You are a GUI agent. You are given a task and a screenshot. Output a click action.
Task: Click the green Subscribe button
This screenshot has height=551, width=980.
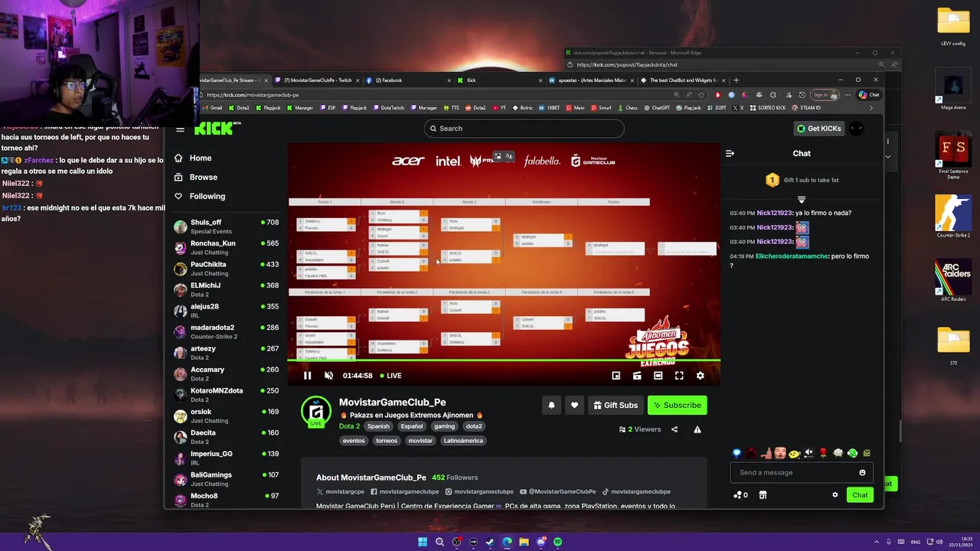(677, 406)
